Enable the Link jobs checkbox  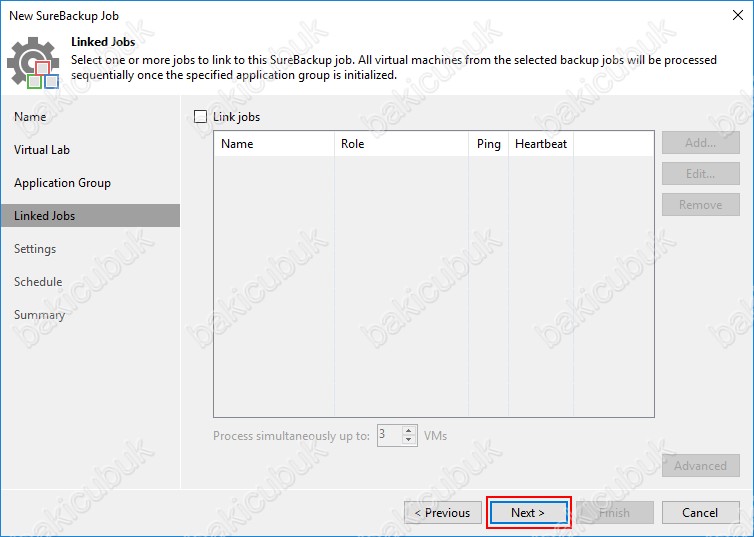[x=200, y=117]
